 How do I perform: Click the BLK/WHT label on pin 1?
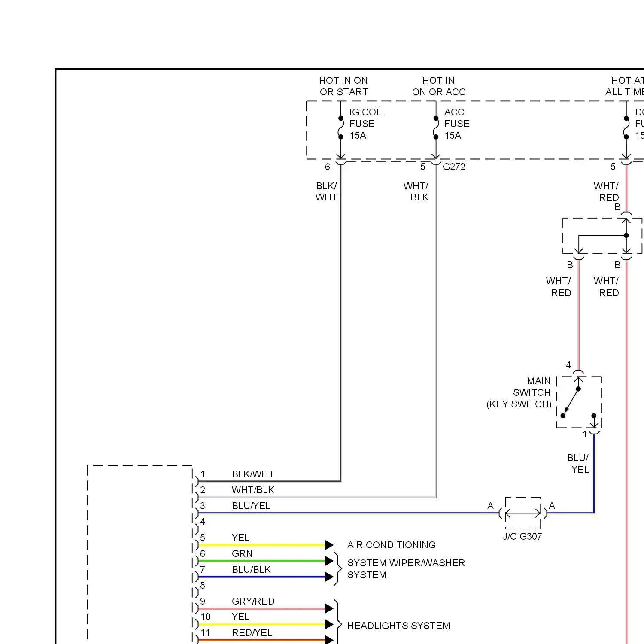[253, 474]
